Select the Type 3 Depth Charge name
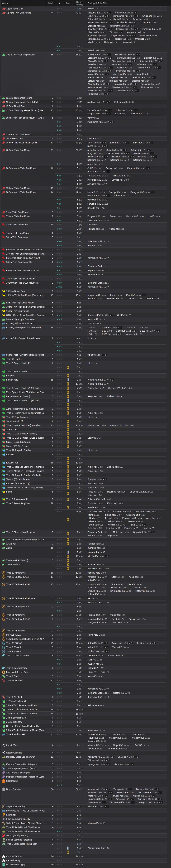This screenshot has width=171, height=868. tap(17, 668)
